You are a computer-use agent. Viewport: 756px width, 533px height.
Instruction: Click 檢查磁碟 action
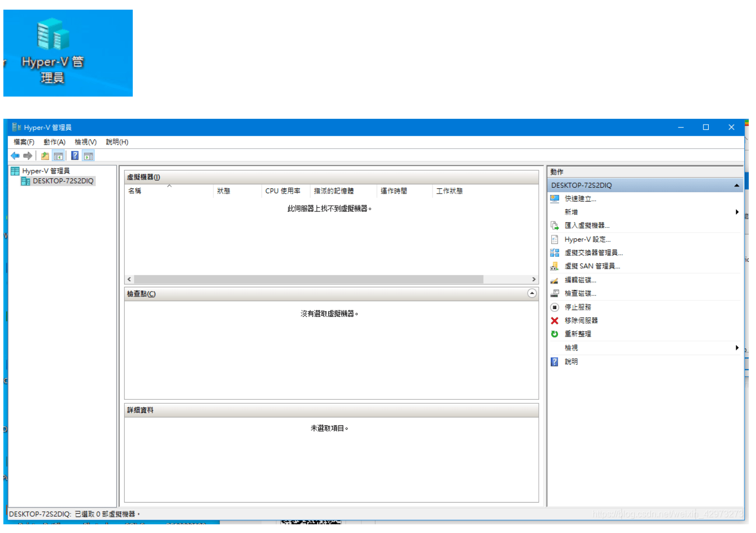(x=580, y=293)
